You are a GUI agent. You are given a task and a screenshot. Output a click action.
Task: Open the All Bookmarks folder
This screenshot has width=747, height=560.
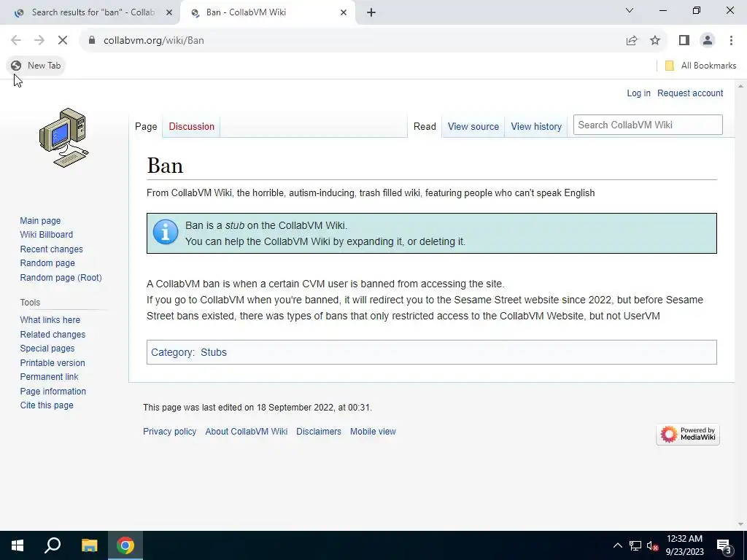[700, 66]
